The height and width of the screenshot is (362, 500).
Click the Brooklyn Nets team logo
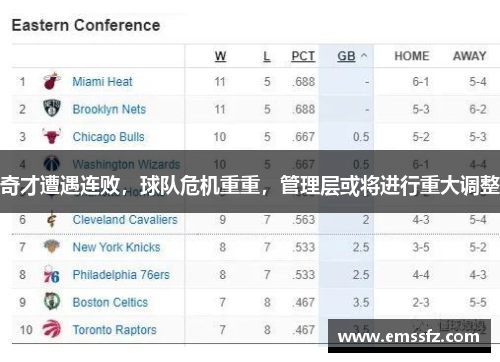pos(52,108)
